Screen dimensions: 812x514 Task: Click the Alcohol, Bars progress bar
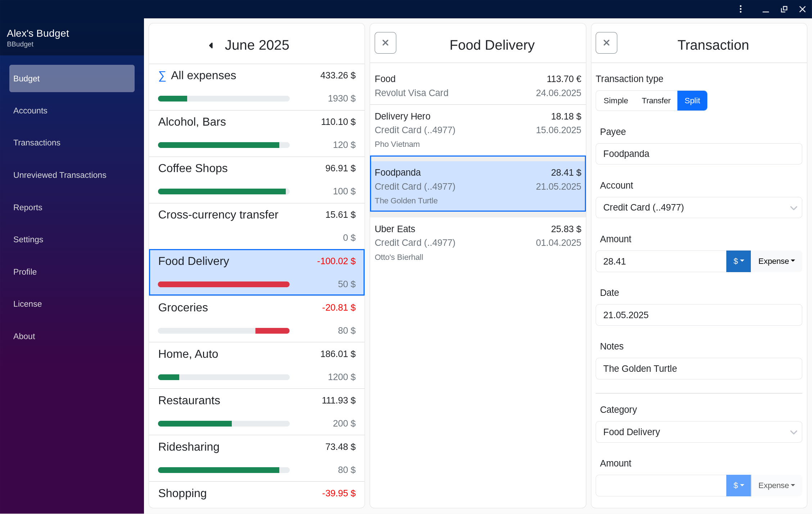tap(224, 145)
